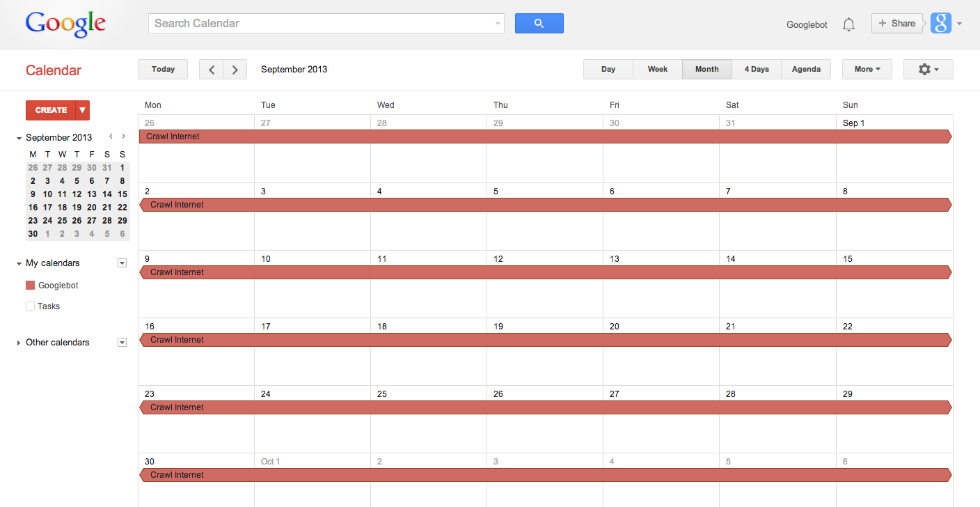Click day 28 in the main month grid
The image size is (980, 507).
(730, 394)
